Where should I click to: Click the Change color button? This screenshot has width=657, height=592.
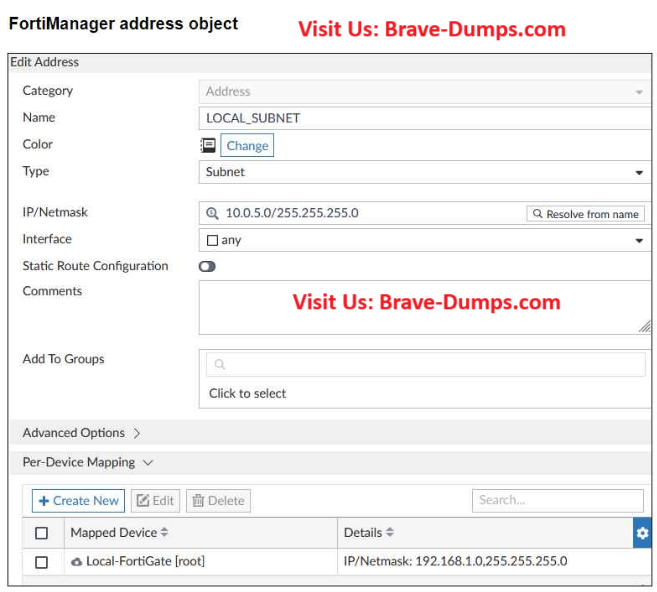click(247, 145)
